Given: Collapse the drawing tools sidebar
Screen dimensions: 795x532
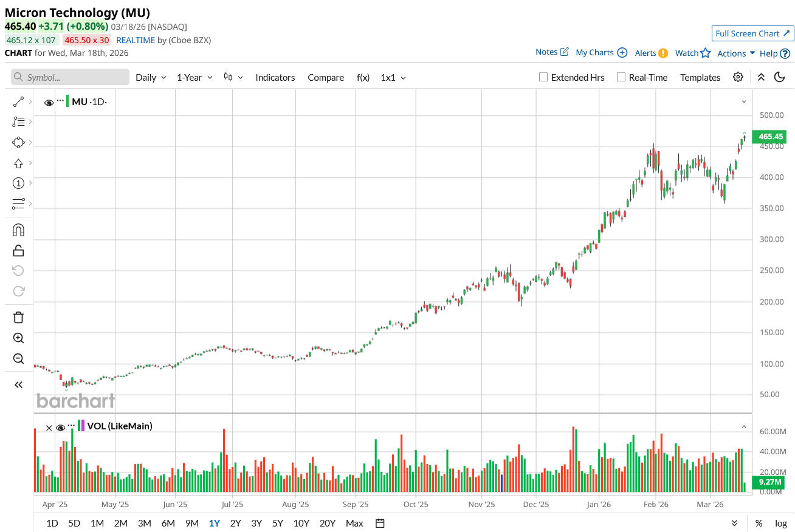Looking at the screenshot, I should 18,384.
